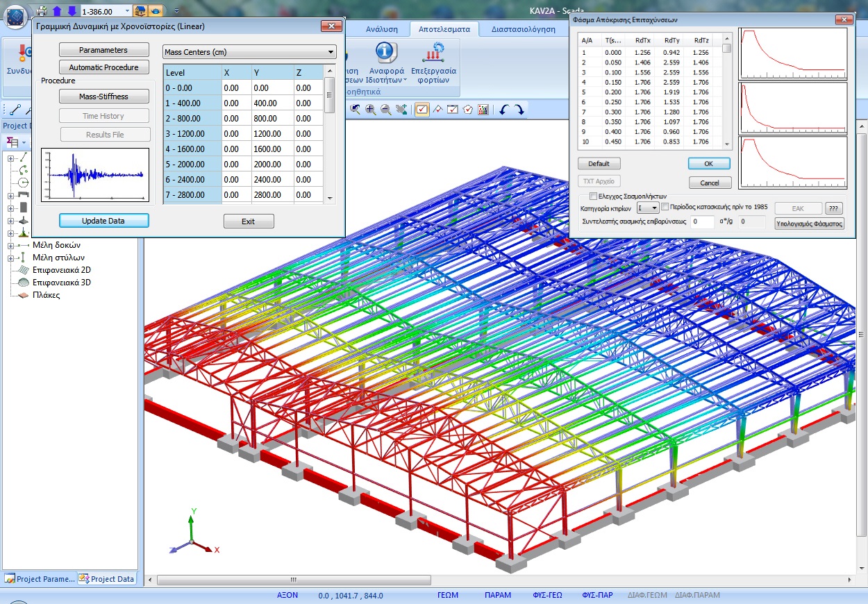Screen dimensions: 868x604
Task: Click the Mass Centers table vertical scrollbar
Action: pyautogui.click(x=331, y=134)
